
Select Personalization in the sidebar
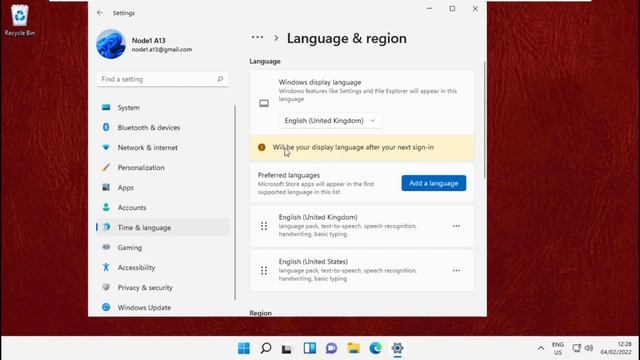pyautogui.click(x=163, y=167)
